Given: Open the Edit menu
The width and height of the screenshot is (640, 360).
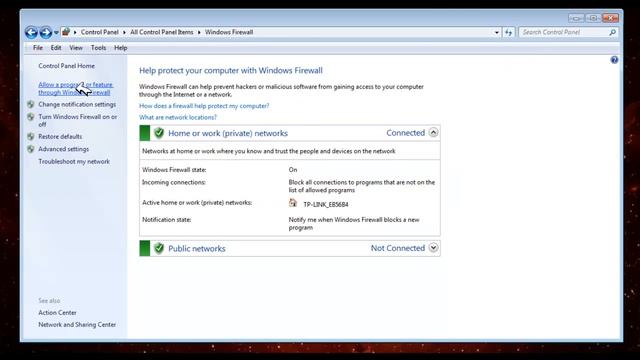Looking at the screenshot, I should [56, 48].
